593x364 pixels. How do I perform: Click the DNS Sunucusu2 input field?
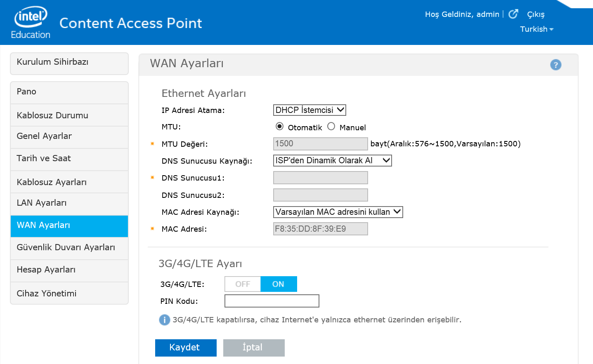(321, 195)
